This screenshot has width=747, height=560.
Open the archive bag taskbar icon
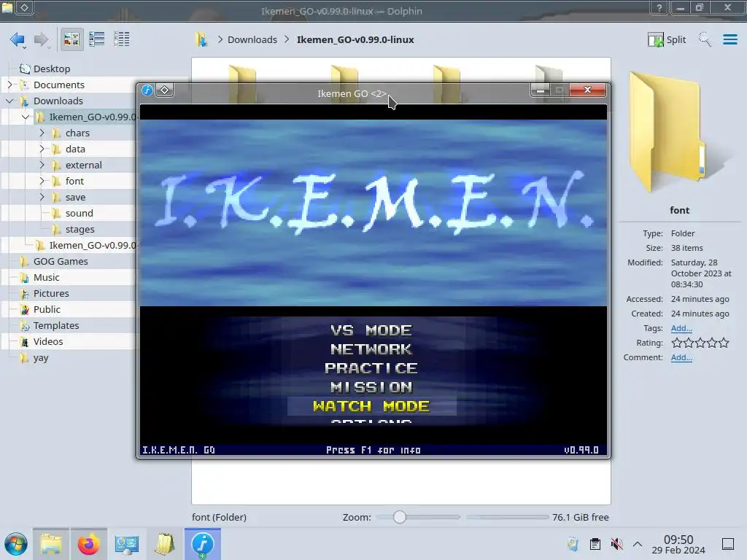pyautogui.click(x=164, y=544)
